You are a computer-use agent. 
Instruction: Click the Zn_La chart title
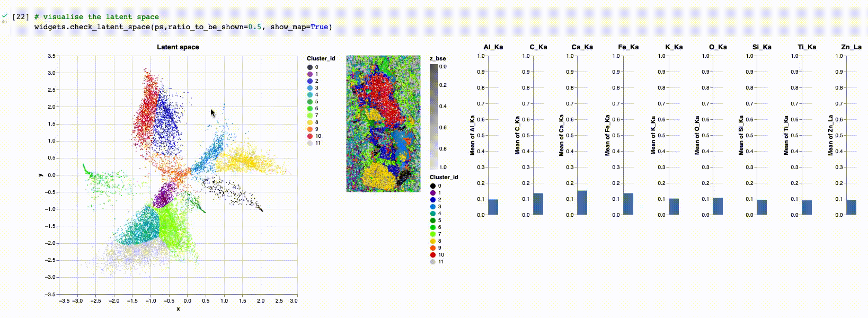851,47
